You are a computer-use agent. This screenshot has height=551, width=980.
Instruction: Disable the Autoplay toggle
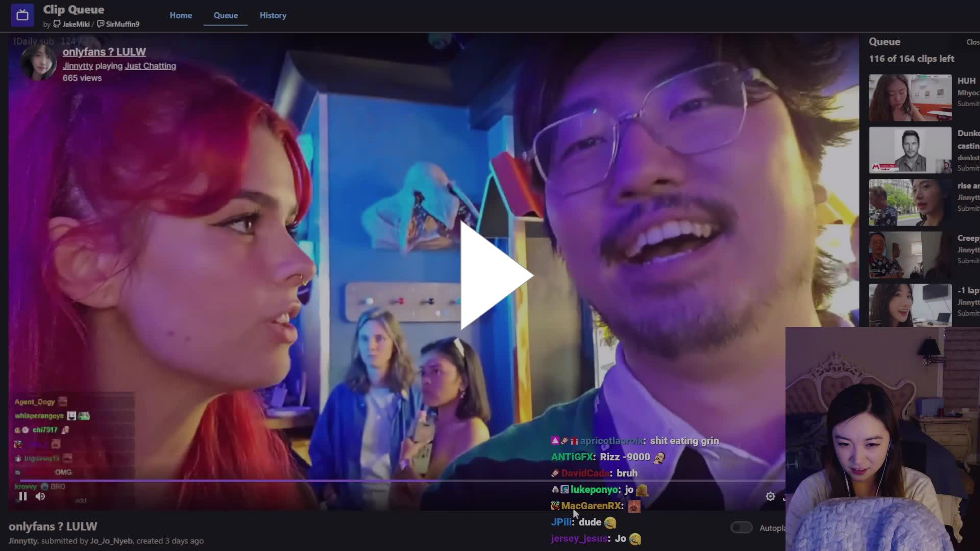click(x=741, y=528)
